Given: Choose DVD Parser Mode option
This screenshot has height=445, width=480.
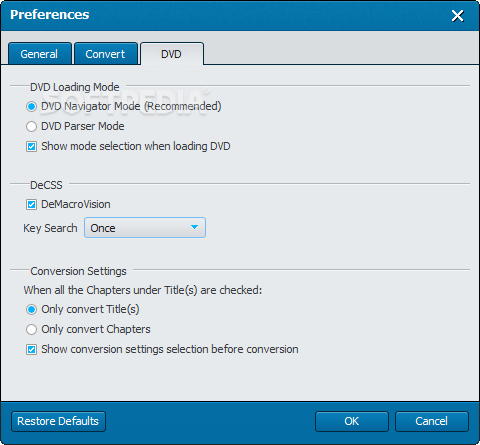Looking at the screenshot, I should click(31, 127).
